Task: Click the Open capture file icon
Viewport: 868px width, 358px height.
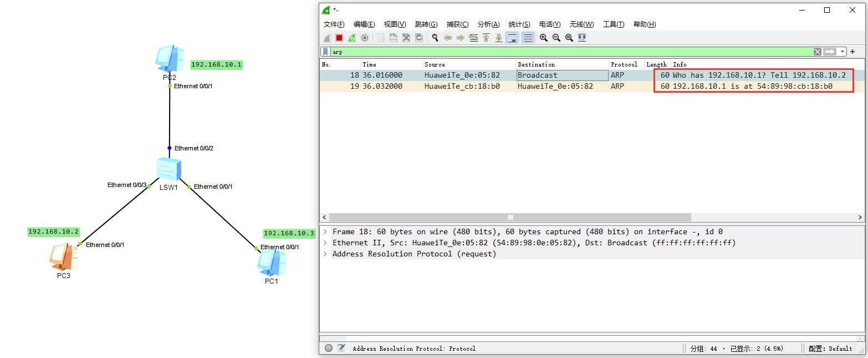Action: (381, 38)
